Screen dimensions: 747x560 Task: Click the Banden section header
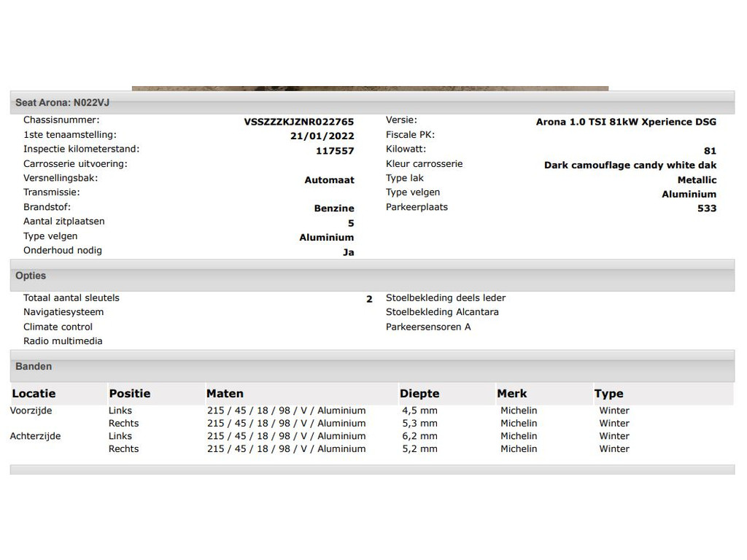[372, 366]
